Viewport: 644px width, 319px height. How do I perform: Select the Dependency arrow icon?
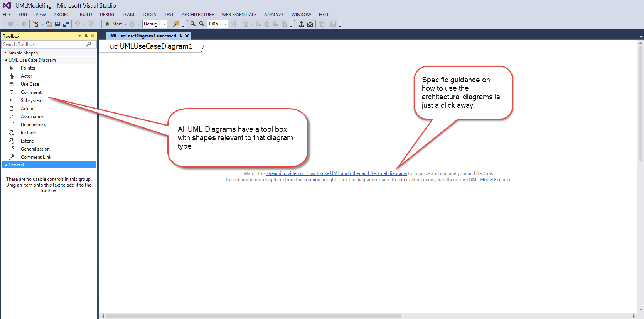[x=12, y=125]
